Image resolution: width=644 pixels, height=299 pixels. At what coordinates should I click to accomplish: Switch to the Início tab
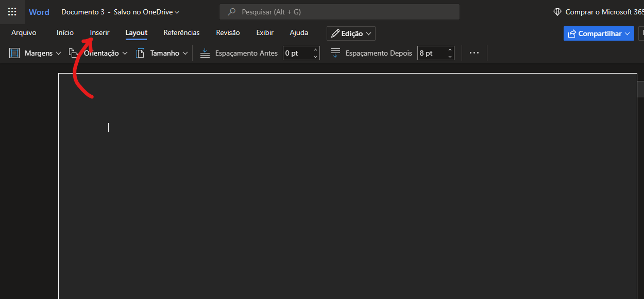coord(65,32)
